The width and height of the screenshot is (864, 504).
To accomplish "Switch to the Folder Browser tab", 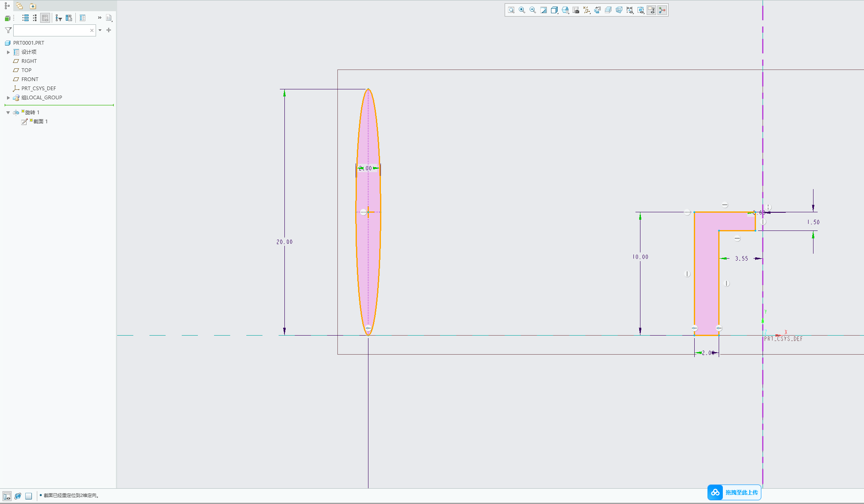I will pos(19,6).
